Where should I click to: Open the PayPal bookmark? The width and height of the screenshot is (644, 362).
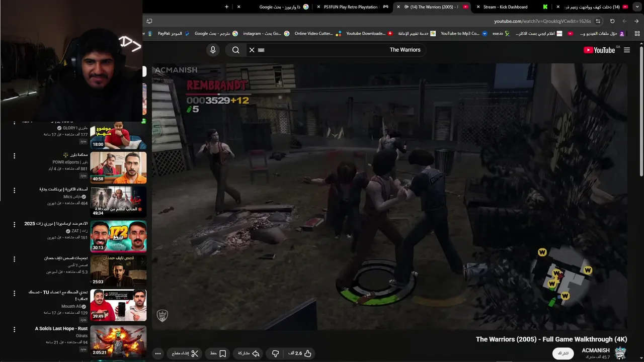click(174, 34)
